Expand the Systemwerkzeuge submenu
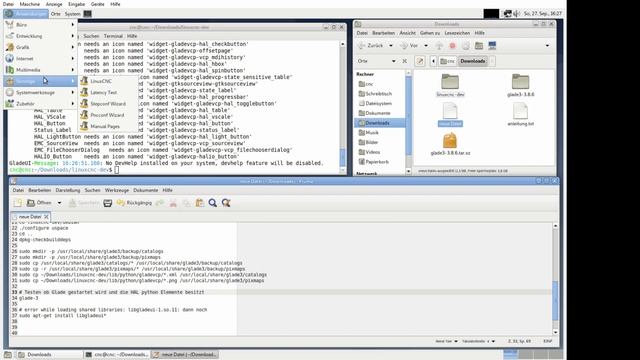This screenshot has width=640, height=360. [x=40, y=93]
